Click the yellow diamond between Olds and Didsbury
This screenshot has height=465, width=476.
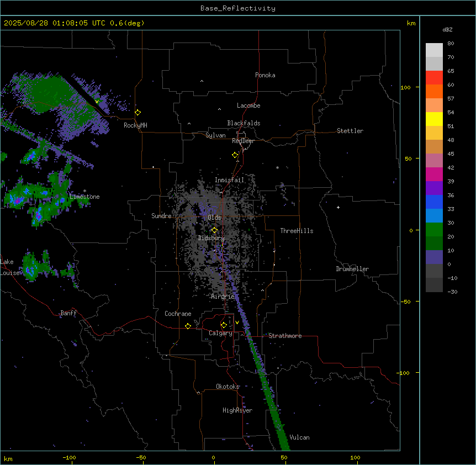coord(214,230)
